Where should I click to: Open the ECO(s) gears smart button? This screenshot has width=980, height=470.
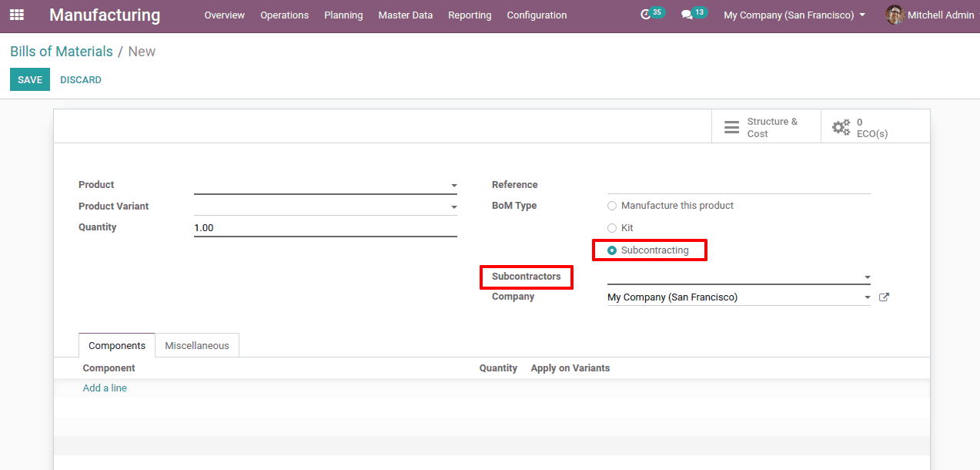pos(875,127)
